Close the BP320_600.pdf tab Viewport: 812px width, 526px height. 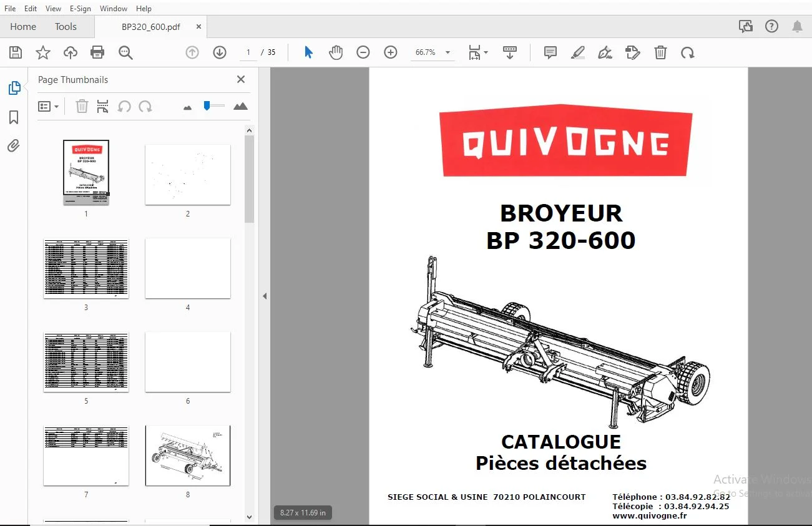[x=199, y=27]
